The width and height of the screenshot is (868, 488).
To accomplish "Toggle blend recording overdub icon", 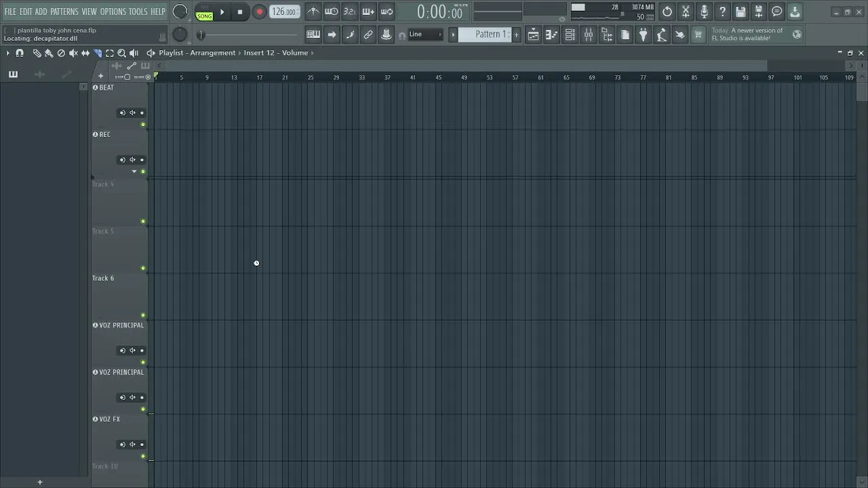I will [368, 12].
